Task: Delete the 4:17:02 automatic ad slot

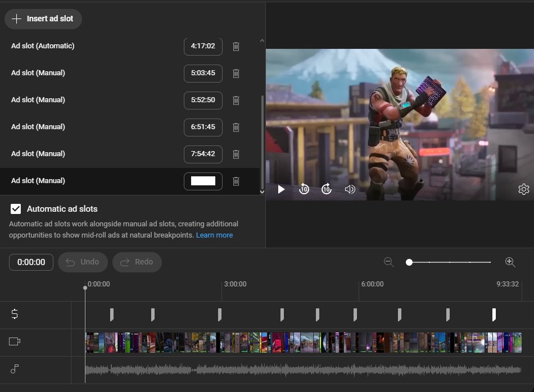Action: tap(236, 46)
